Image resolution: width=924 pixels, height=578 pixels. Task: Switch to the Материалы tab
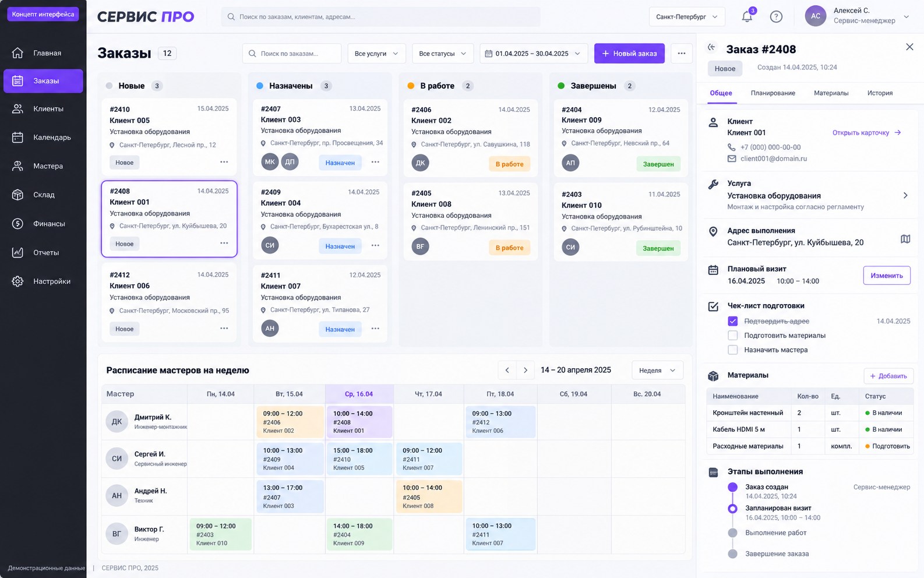tap(831, 93)
